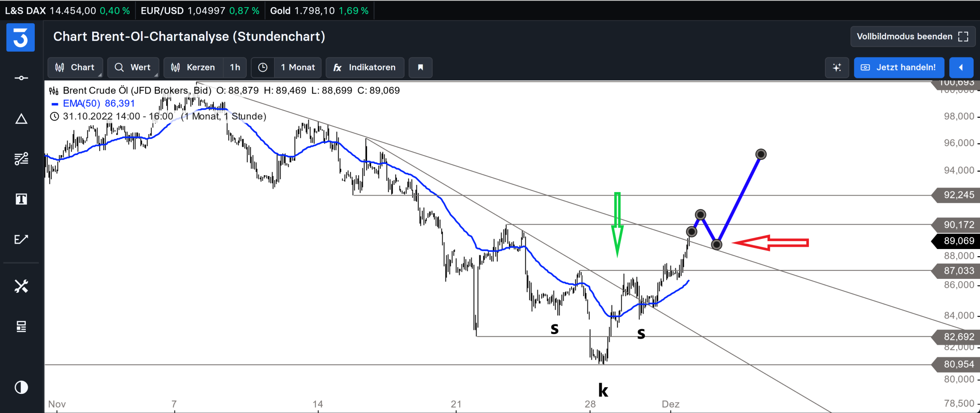Open the edit drawing arrow tool
Screen dimensions: 980x413
pos(21,239)
